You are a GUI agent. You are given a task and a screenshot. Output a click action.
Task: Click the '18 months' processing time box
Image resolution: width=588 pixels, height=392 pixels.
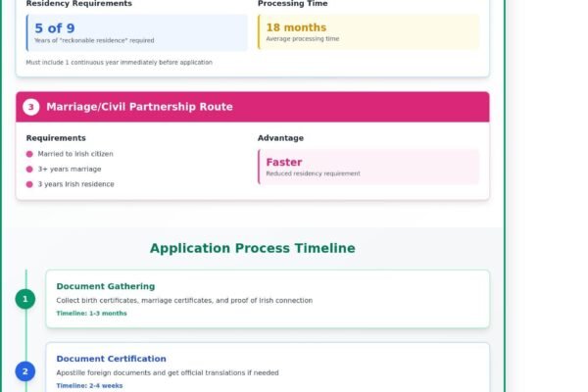[x=368, y=32]
